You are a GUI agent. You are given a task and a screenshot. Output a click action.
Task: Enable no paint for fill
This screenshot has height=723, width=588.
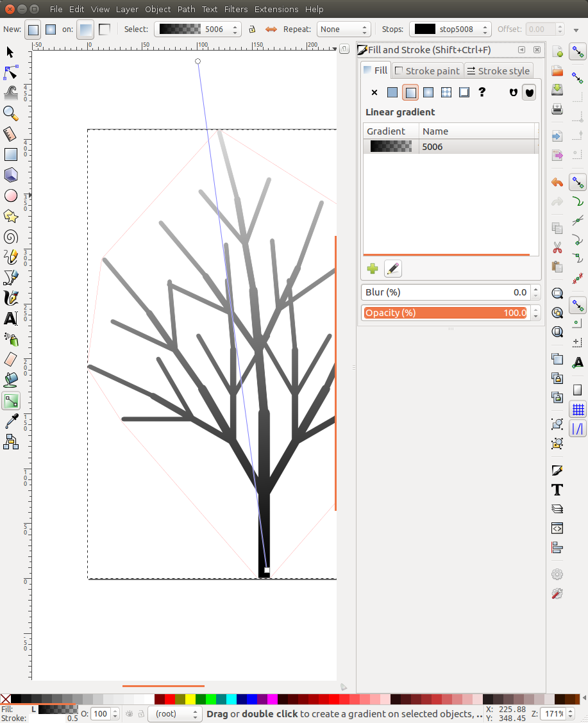tap(374, 92)
